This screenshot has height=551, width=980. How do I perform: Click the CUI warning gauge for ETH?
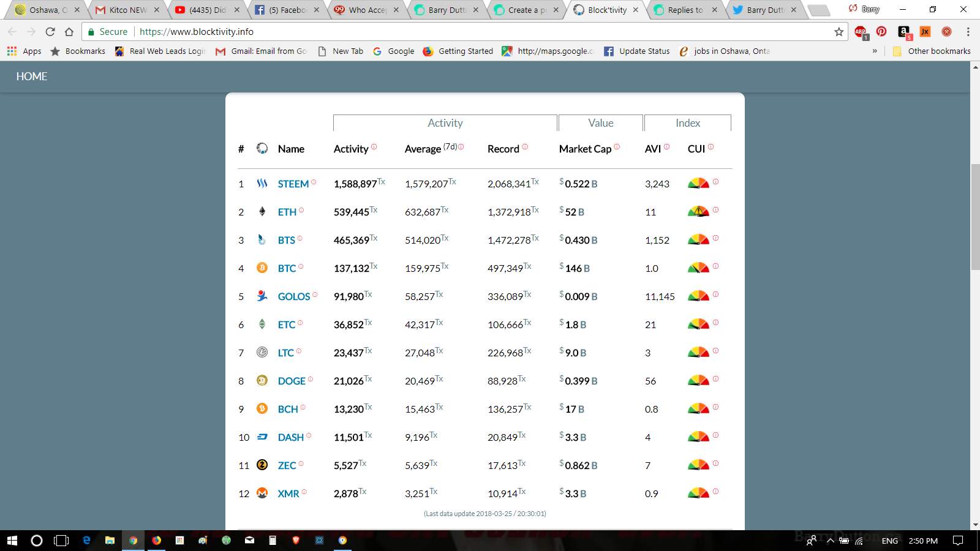(698, 211)
